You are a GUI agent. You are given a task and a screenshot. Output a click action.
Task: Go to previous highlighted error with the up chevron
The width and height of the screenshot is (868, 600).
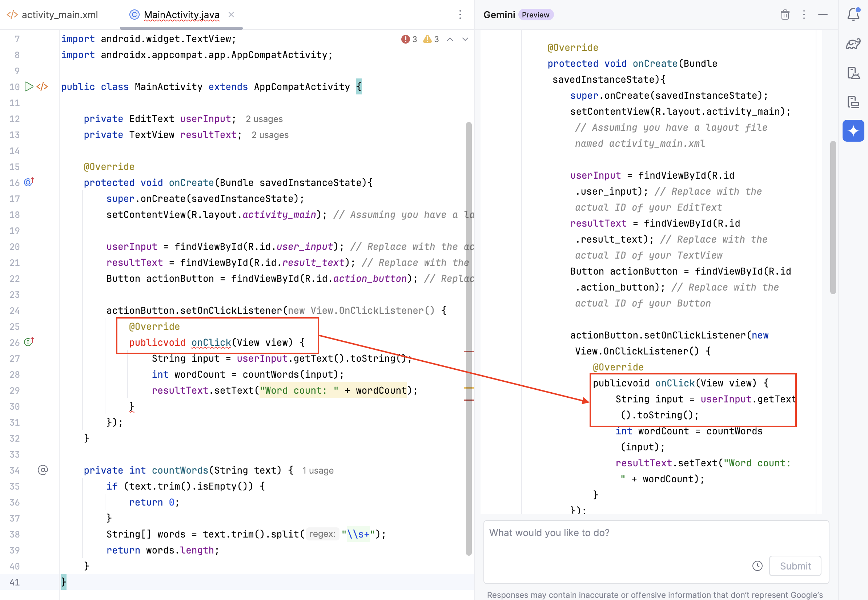[x=450, y=39]
